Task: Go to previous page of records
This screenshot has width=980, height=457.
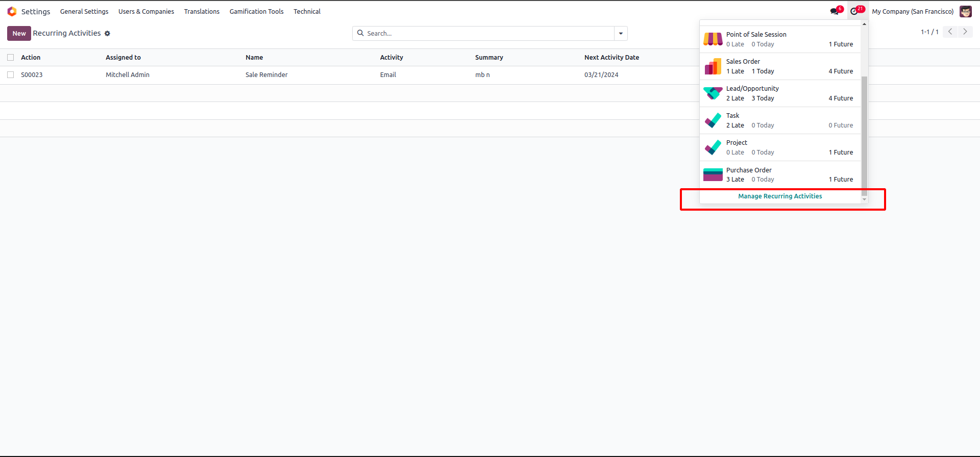Action: pos(950,32)
